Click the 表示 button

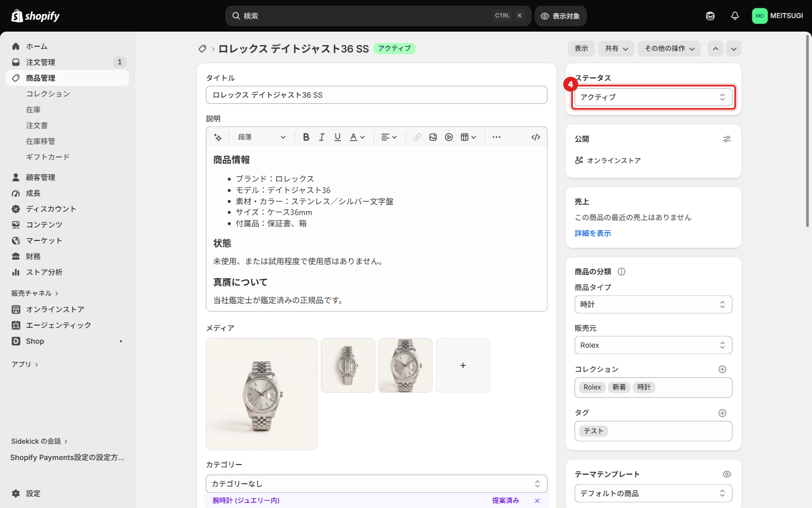coord(581,49)
